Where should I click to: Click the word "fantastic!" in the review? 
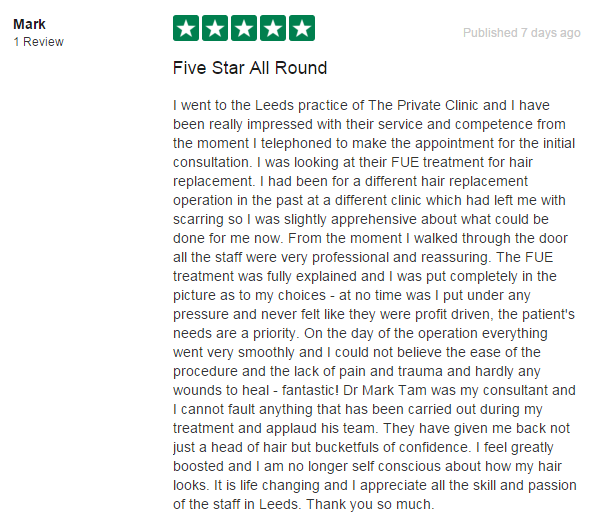pos(310,390)
